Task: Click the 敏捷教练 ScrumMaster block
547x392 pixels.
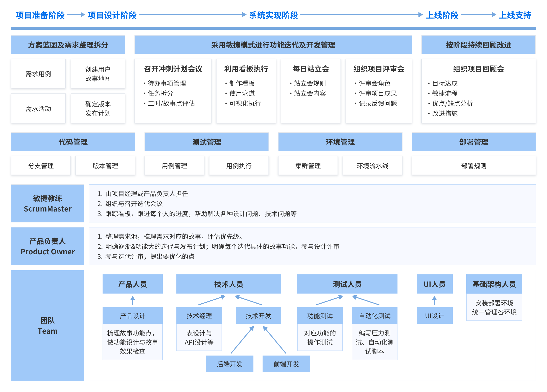Action: click(47, 203)
